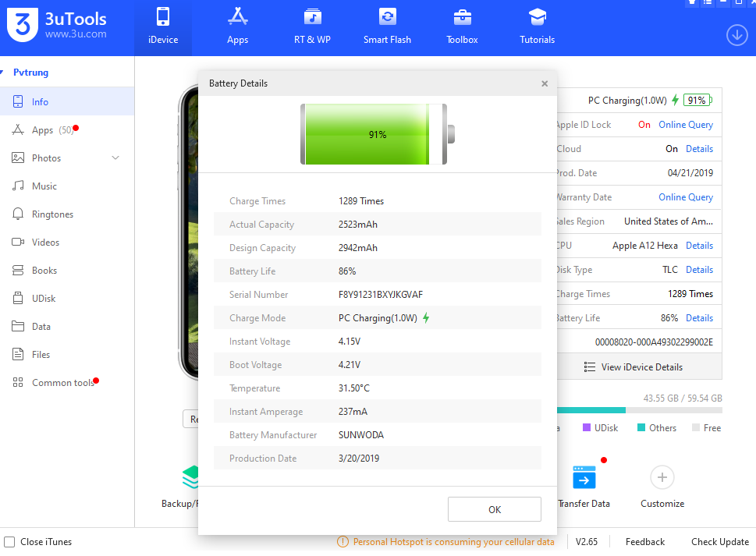Click Check Update in status bar
Screen dimensions: 756x556
coord(720,542)
